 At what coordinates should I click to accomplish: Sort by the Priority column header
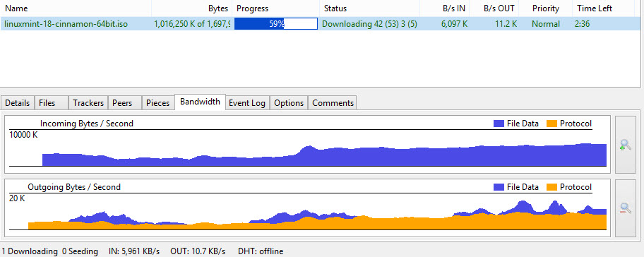[546, 8]
